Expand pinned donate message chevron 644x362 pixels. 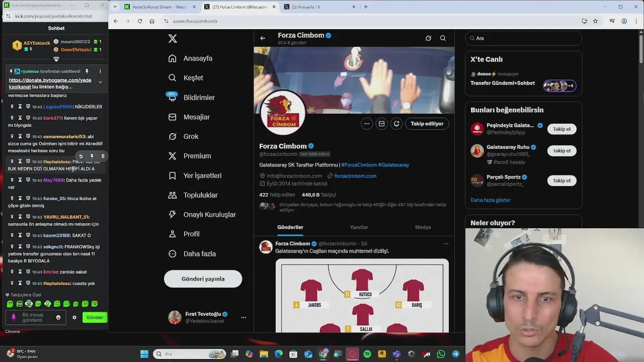click(100, 82)
